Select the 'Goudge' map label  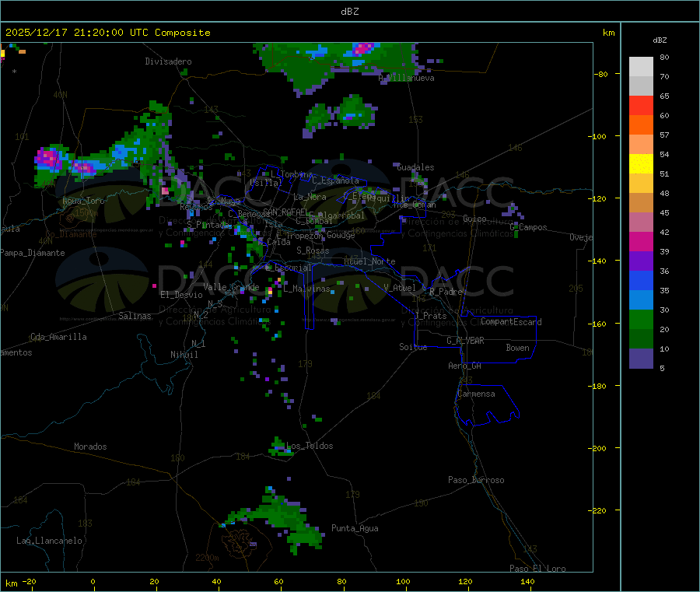coord(340,235)
